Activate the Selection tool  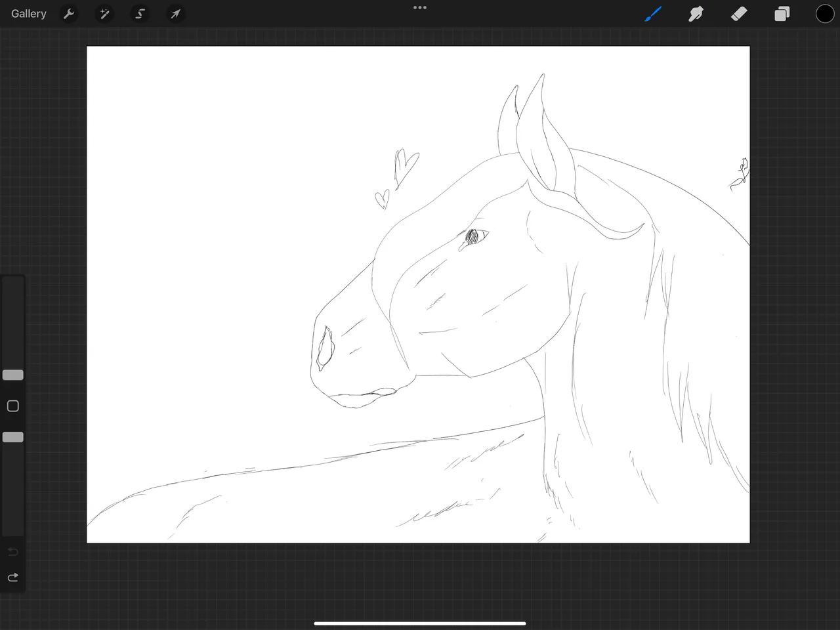140,14
